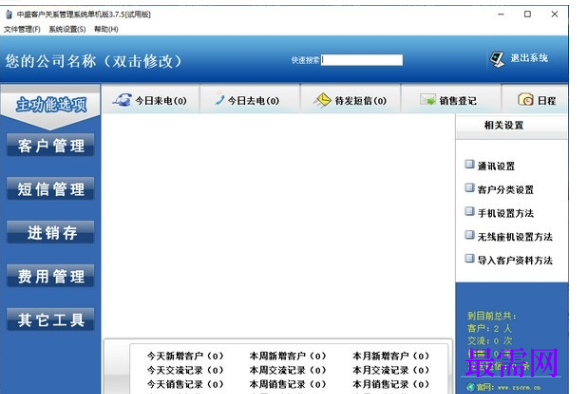
Task: Open the 无线座机设置方法 link
Action: [515, 237]
